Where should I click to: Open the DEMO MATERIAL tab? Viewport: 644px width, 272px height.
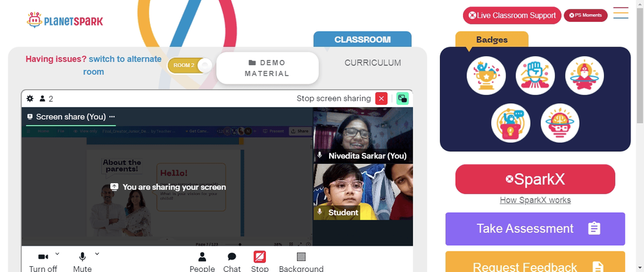pos(267,68)
